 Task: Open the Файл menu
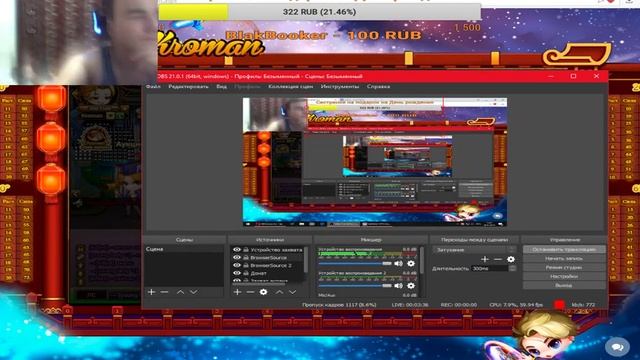pyautogui.click(x=153, y=87)
